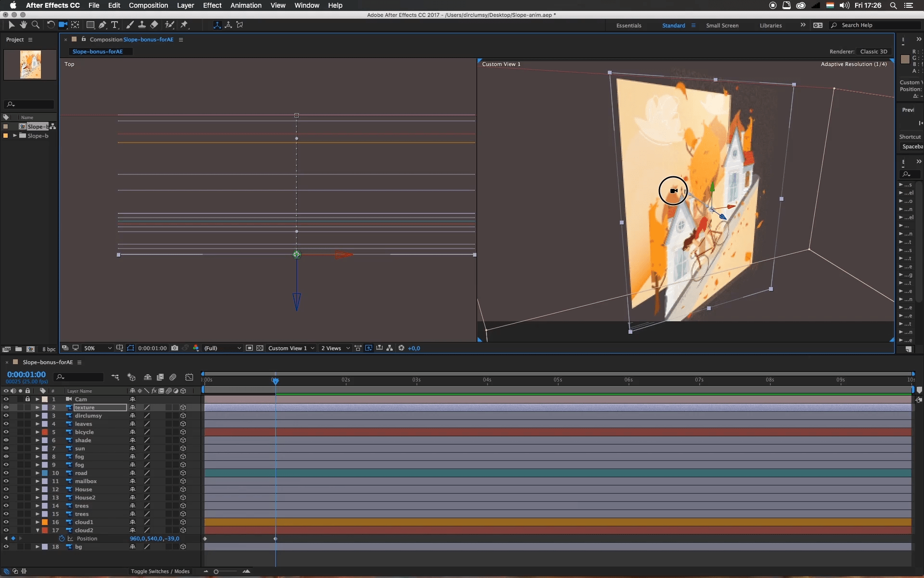Select the Brush tool
This screenshot has height=578, width=924.
click(x=129, y=25)
